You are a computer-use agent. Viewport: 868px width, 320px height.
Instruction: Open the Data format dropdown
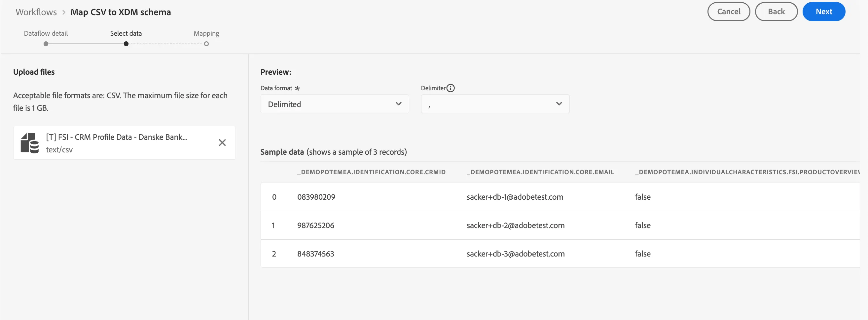(335, 104)
